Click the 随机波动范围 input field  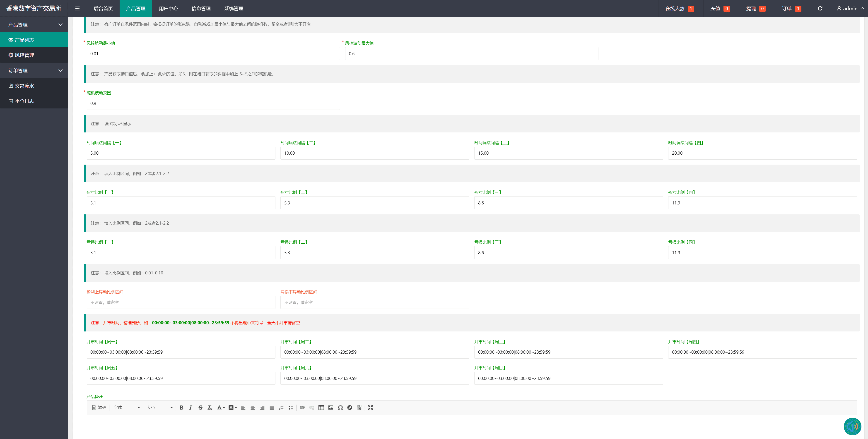click(x=213, y=103)
